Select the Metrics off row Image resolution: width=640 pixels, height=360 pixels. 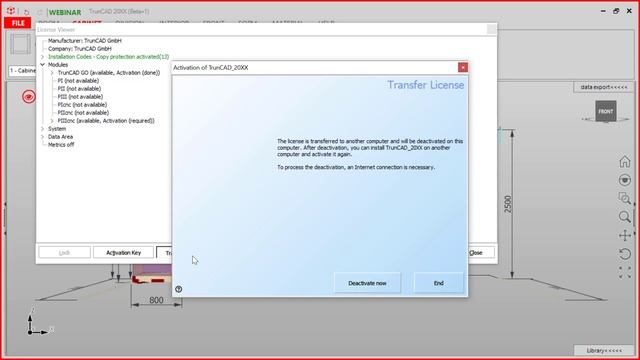coord(61,144)
